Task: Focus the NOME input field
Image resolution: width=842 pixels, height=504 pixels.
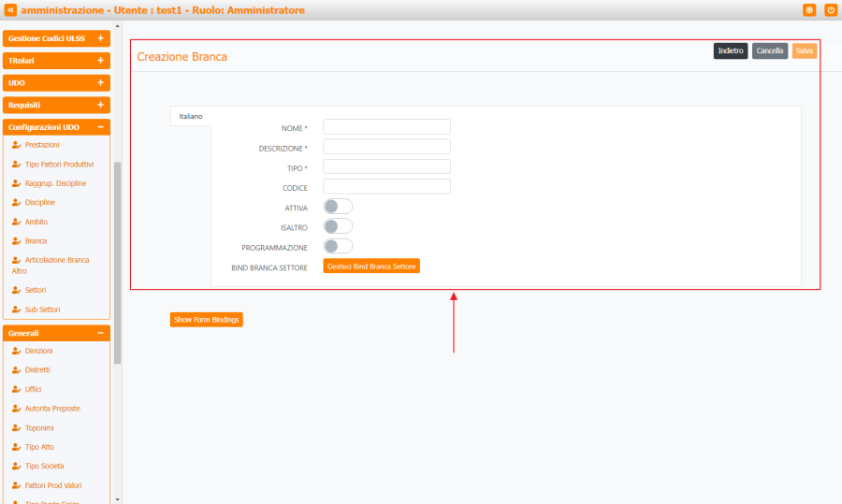Action: (386, 127)
